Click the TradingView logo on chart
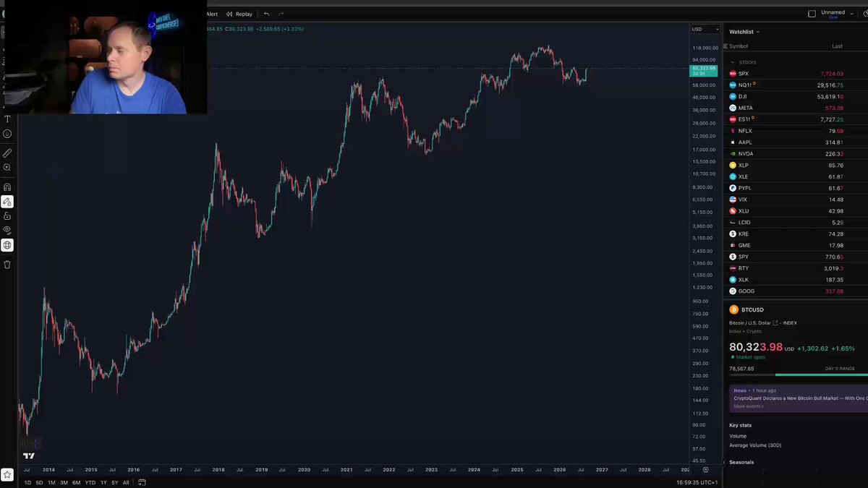 click(x=29, y=455)
